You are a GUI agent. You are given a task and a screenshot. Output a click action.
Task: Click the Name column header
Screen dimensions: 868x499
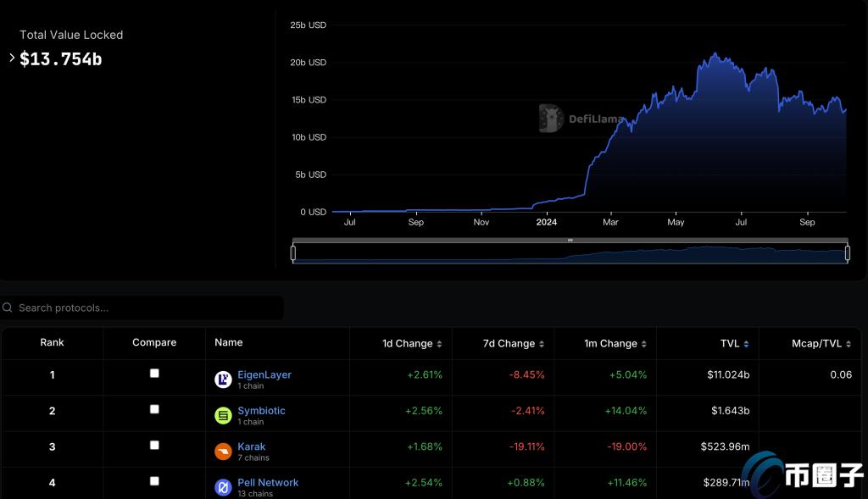coord(229,342)
